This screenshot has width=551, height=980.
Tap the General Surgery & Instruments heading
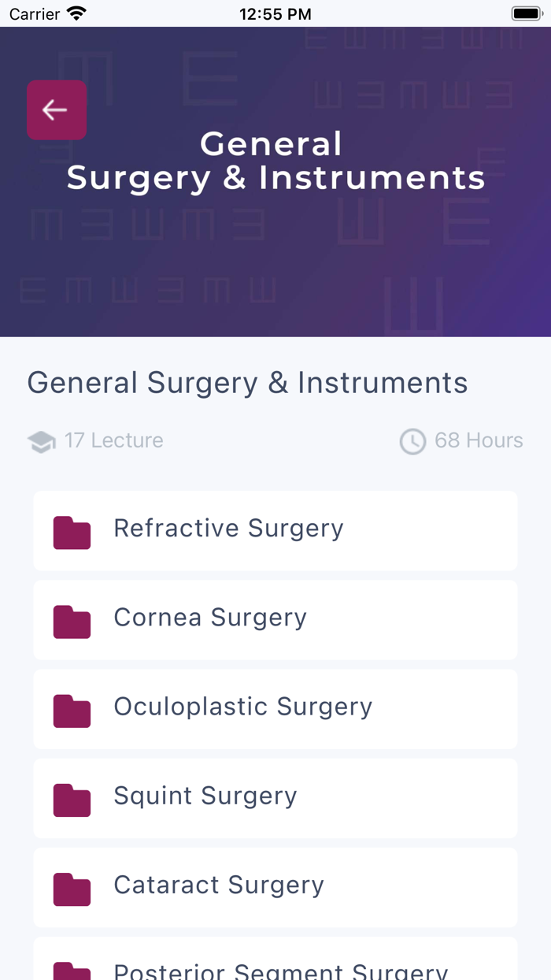click(x=247, y=383)
